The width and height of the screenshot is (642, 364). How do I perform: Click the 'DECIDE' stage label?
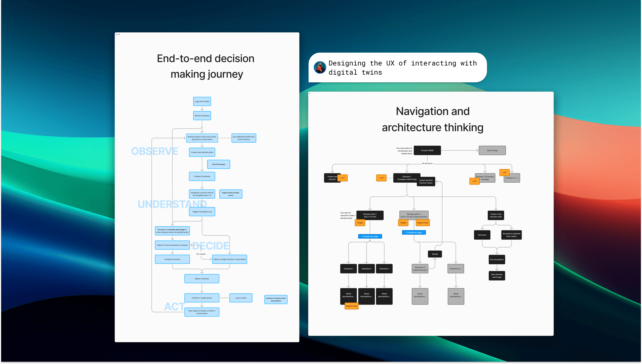210,246
